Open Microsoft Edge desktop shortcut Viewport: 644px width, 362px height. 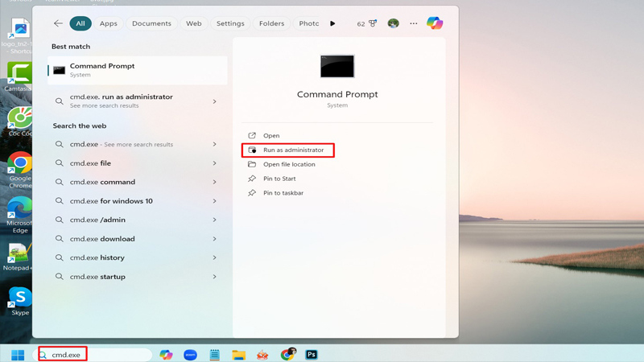coord(19,215)
